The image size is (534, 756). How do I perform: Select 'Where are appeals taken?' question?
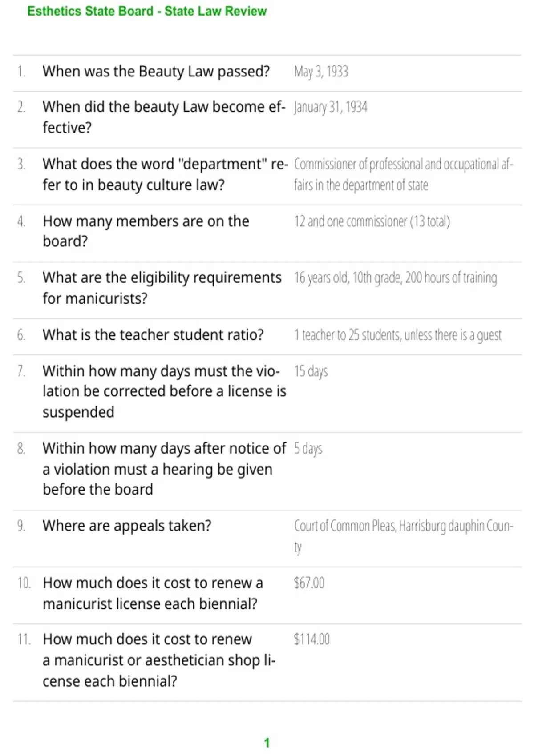click(127, 526)
